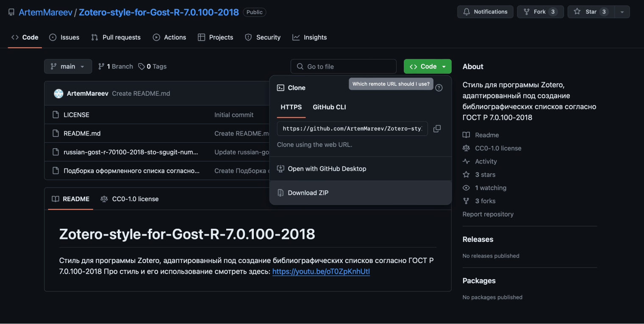The height and width of the screenshot is (324, 644).
Task: Click the repository icon beside ArtemMareev
Action: (11, 12)
